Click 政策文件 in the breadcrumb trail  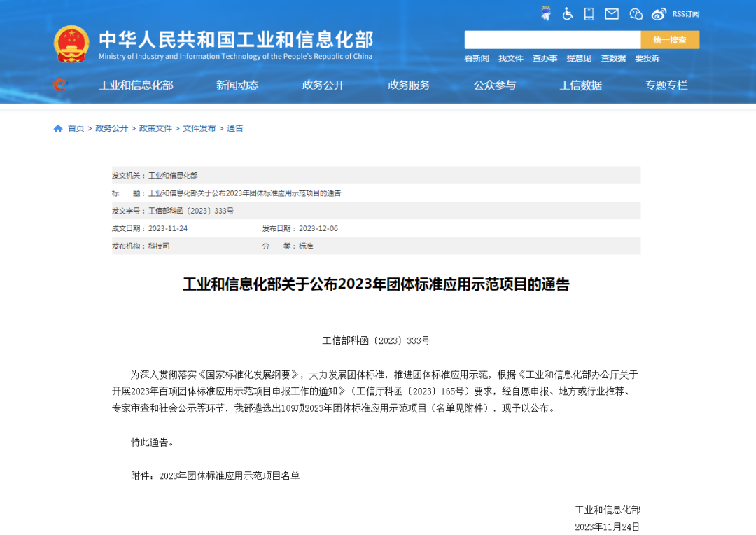[x=155, y=128]
